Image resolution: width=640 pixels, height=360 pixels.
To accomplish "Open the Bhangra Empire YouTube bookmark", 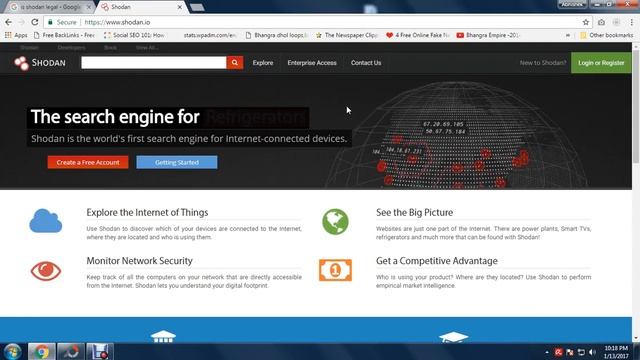I will tap(488, 35).
